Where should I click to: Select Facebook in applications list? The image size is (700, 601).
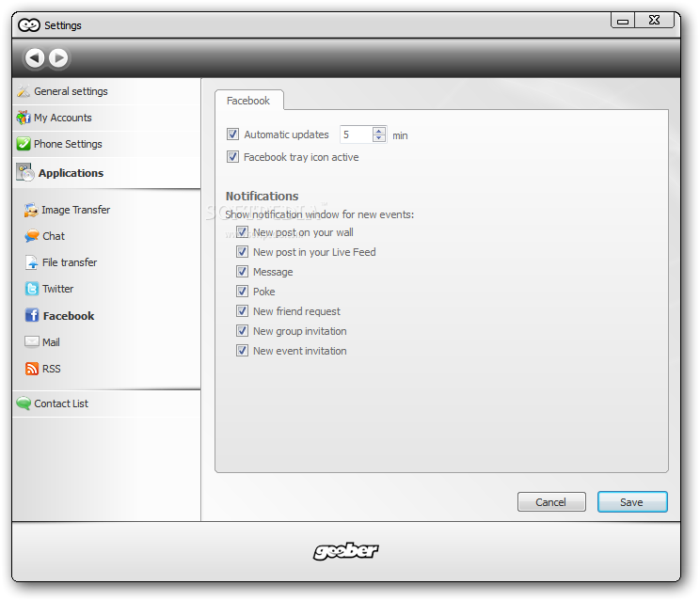click(69, 316)
